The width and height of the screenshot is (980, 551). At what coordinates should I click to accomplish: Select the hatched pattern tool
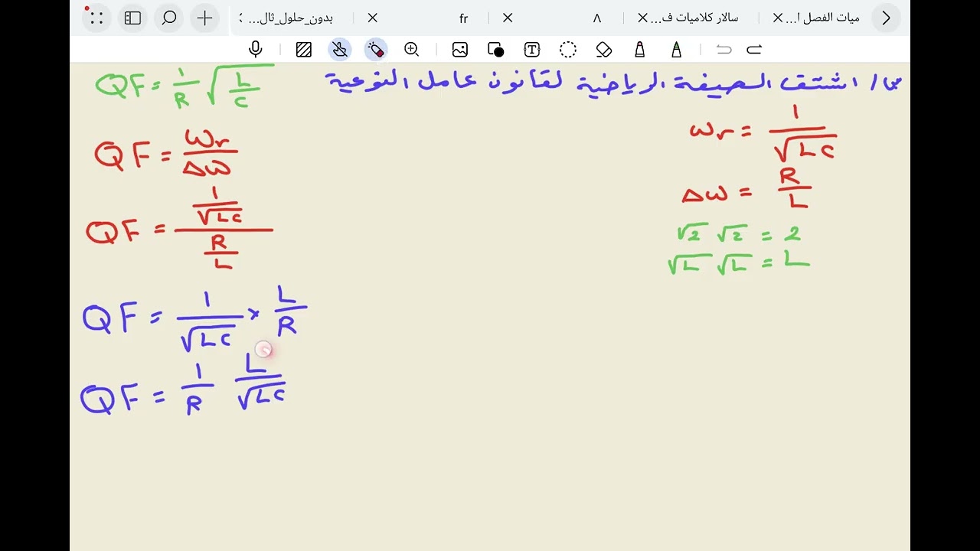[304, 50]
